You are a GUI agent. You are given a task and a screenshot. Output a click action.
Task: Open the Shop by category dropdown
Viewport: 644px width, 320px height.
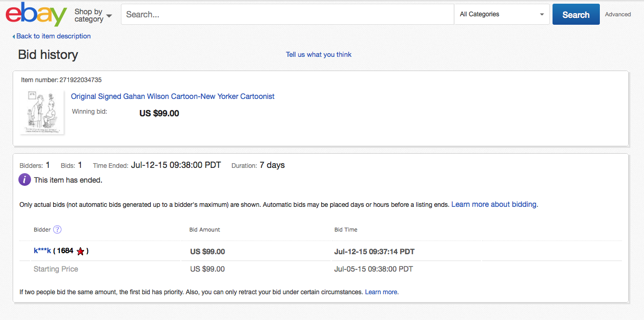(x=93, y=15)
